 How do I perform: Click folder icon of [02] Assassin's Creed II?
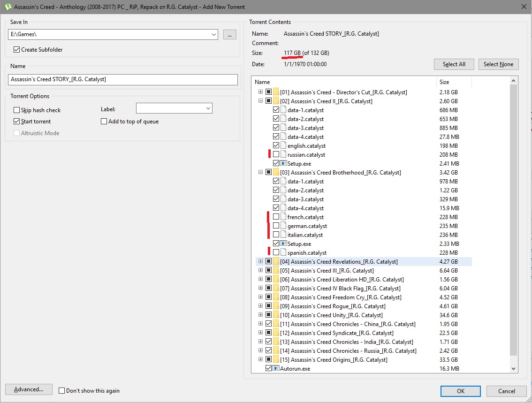point(276,101)
